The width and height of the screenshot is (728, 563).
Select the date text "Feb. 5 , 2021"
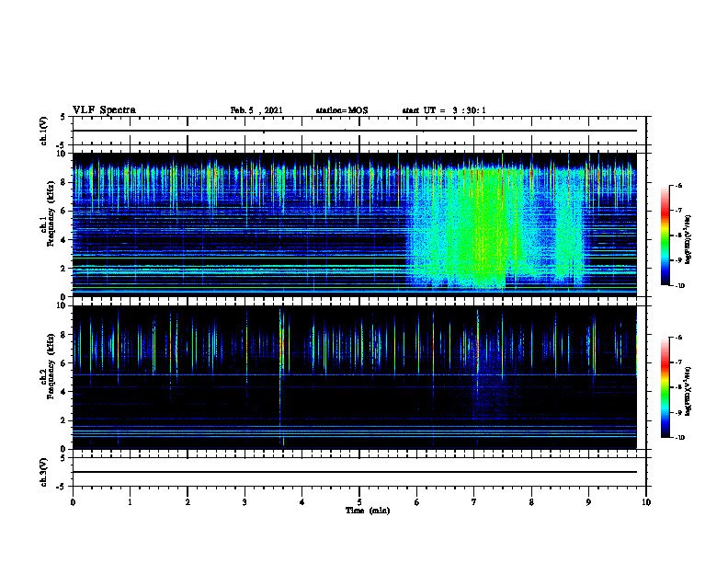(256, 110)
